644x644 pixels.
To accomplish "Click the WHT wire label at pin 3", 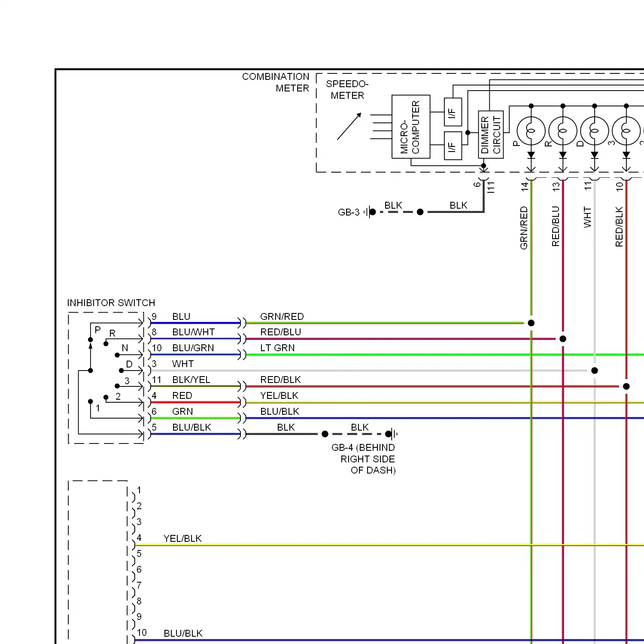I will pos(183,364).
